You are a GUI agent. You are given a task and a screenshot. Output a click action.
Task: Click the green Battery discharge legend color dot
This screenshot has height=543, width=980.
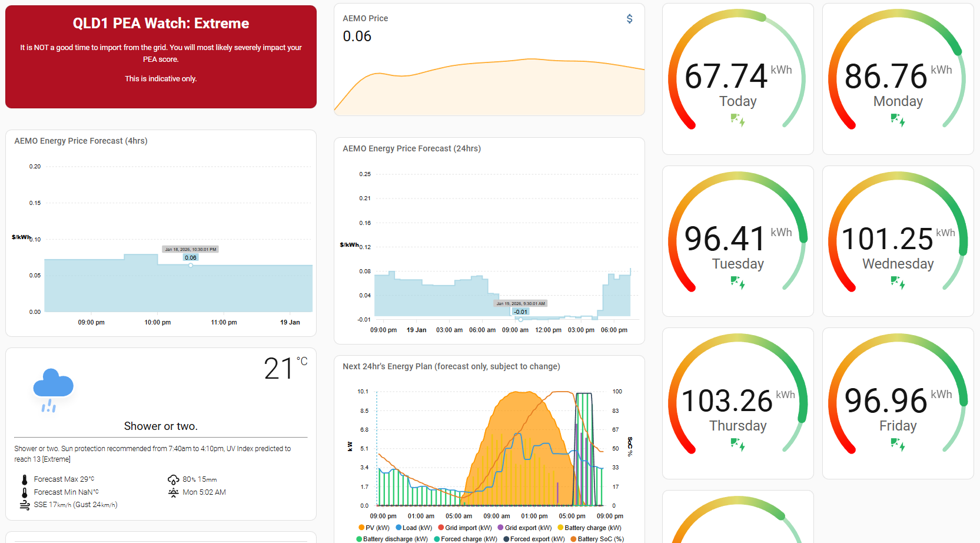(358, 539)
